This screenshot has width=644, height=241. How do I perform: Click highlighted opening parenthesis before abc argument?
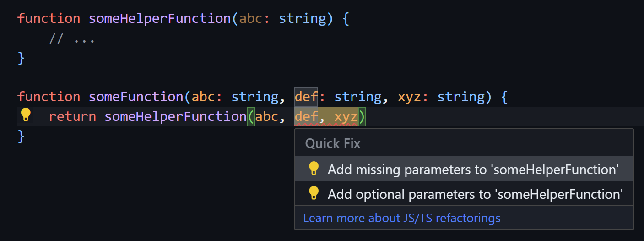pyautogui.click(x=250, y=117)
